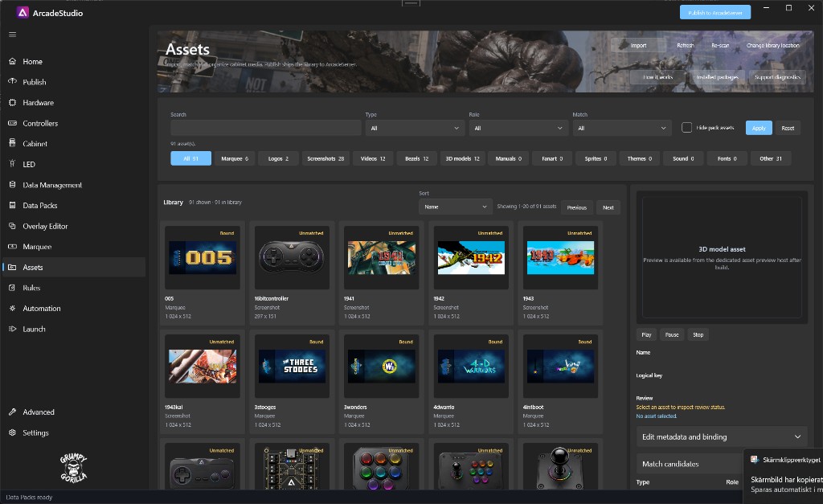The width and height of the screenshot is (823, 504).
Task: Click into the Search input field
Action: [x=265, y=128]
